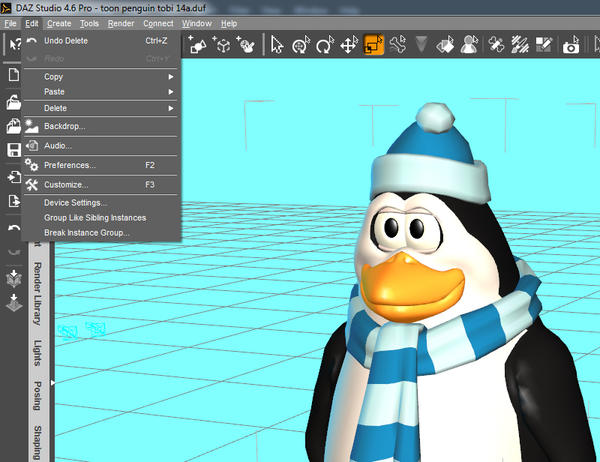
Task: Select Break Instance Group entry
Action: pos(101,233)
